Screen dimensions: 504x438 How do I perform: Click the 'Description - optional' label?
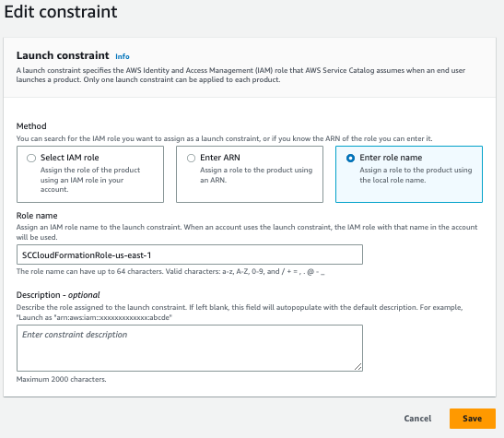[58, 295]
